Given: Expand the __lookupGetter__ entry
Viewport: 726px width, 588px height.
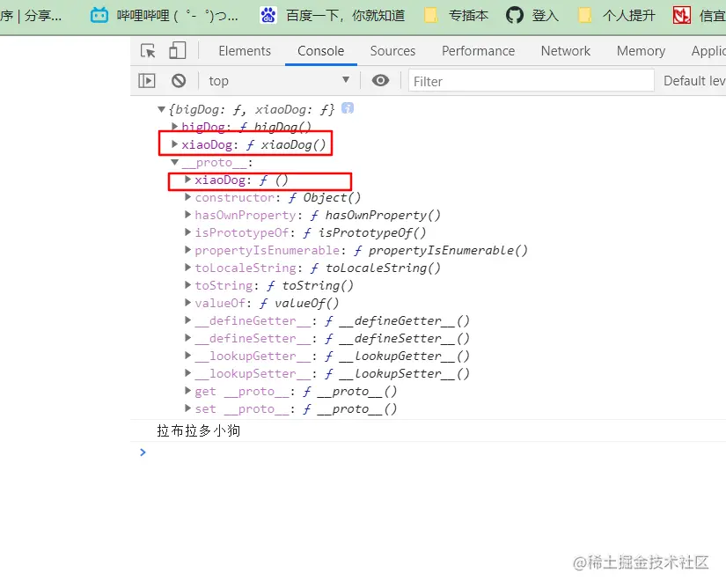Looking at the screenshot, I should point(187,355).
